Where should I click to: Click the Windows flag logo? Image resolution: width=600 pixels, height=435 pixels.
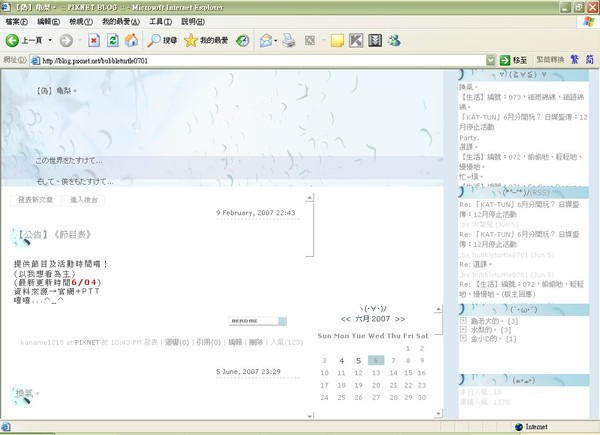pyautogui.click(x=589, y=21)
